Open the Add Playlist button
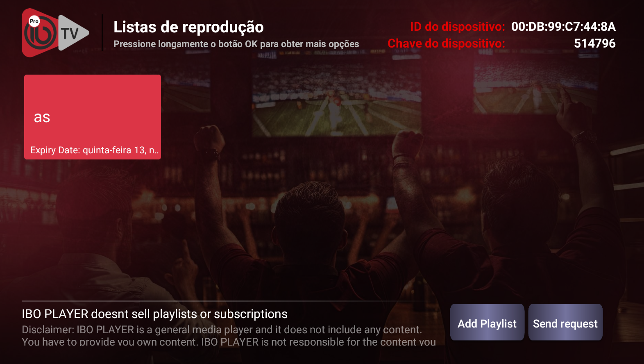The width and height of the screenshot is (644, 364). 487,322
